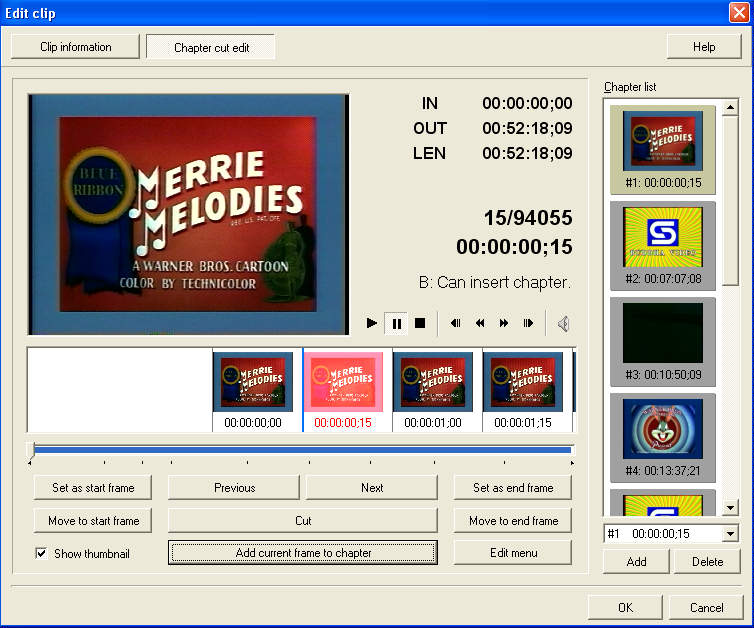Click the Add chapter button

coord(636,562)
